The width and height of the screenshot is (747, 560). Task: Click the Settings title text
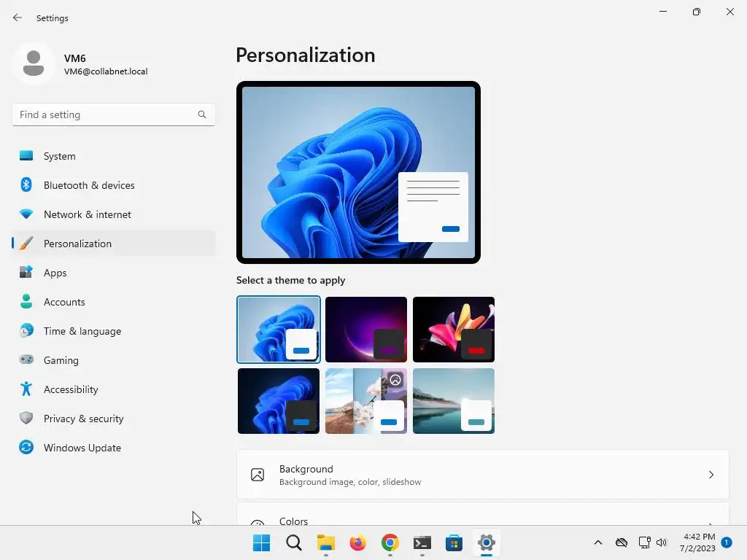[53, 18]
